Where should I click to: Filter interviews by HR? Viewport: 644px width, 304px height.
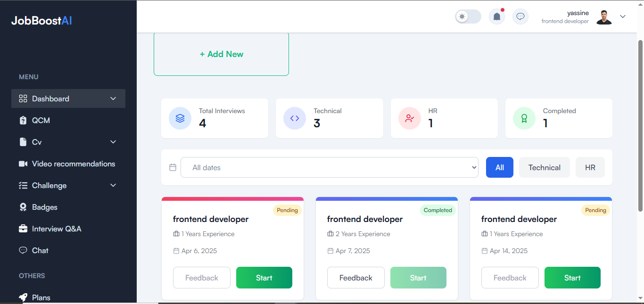pyautogui.click(x=590, y=167)
